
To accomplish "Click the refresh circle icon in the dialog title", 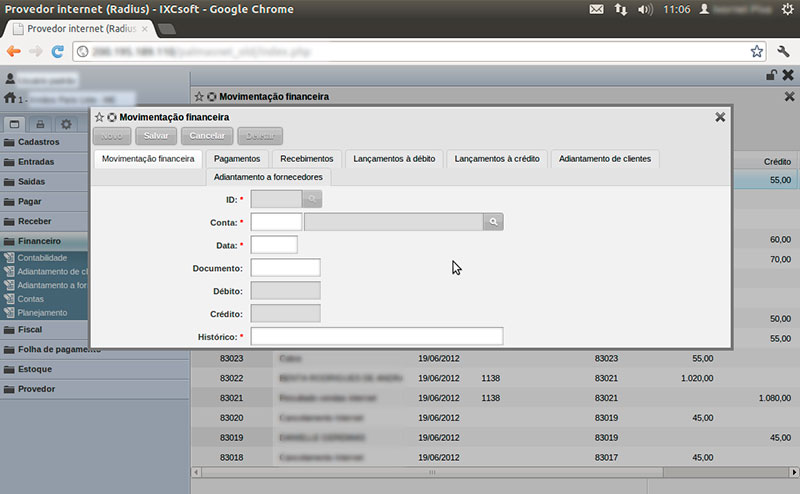I will pyautogui.click(x=112, y=117).
